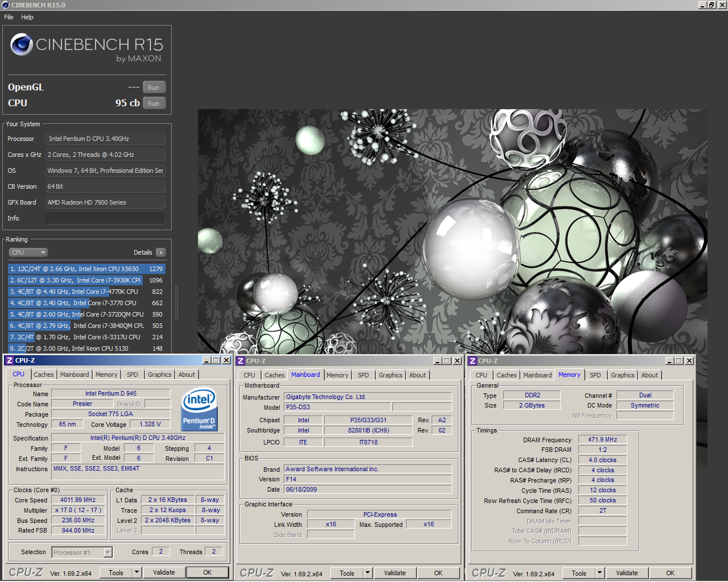Select ranking row Intel Core i7-3930K
This screenshot has width=728, height=582.
point(86,280)
